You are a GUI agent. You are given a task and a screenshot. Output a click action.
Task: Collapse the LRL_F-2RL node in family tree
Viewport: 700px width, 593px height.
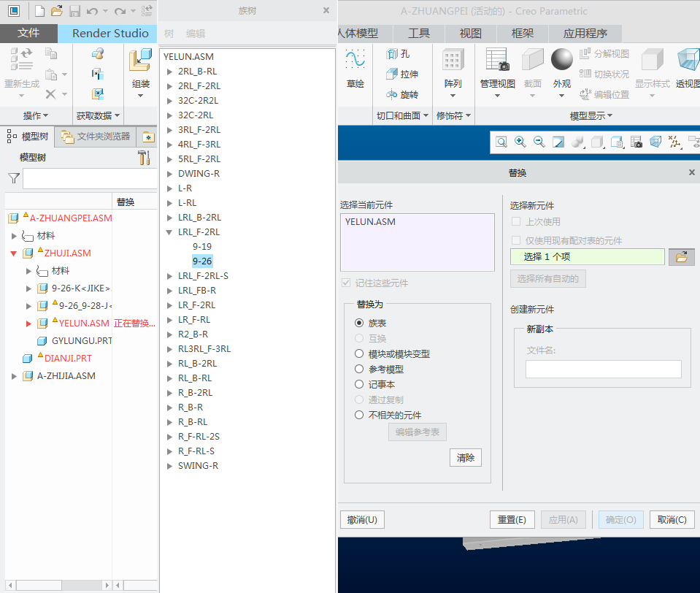(169, 232)
